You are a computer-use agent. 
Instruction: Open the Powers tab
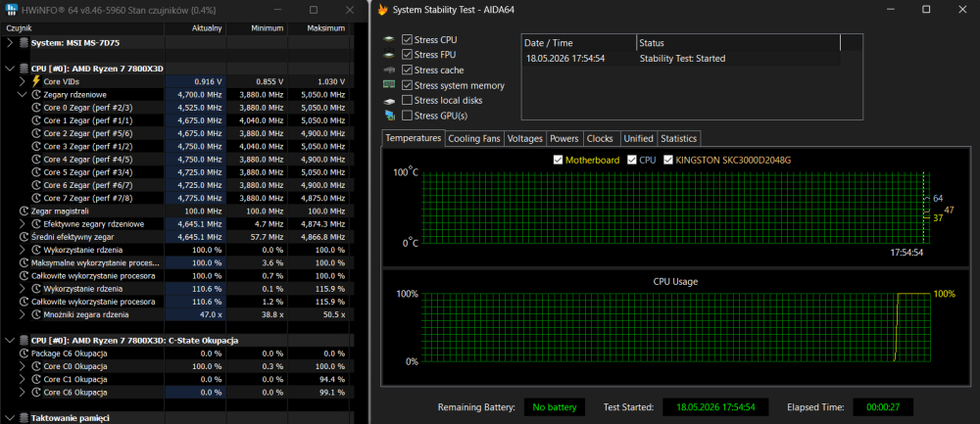point(564,139)
